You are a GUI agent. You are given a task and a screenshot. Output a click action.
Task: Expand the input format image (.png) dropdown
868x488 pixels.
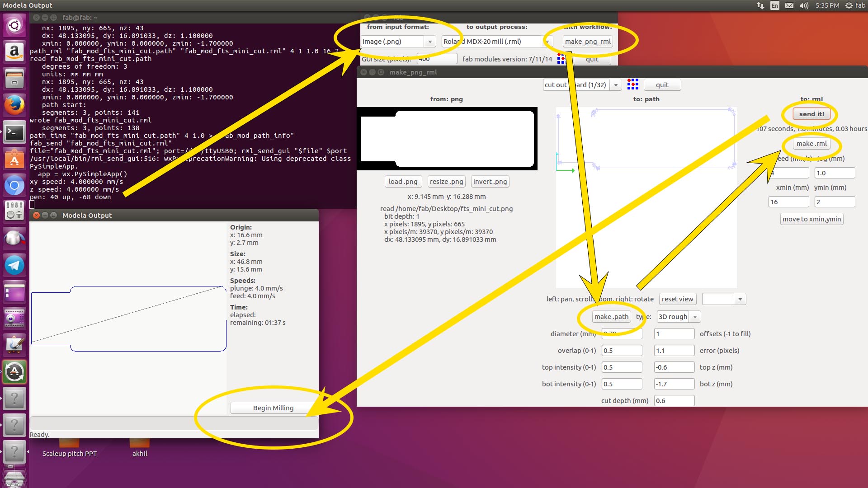tap(430, 42)
